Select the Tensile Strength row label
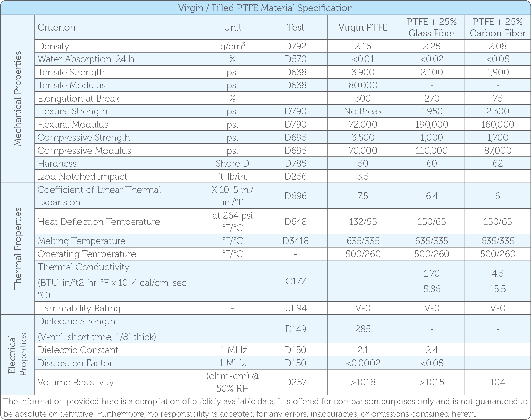The image size is (531, 420). point(71,72)
